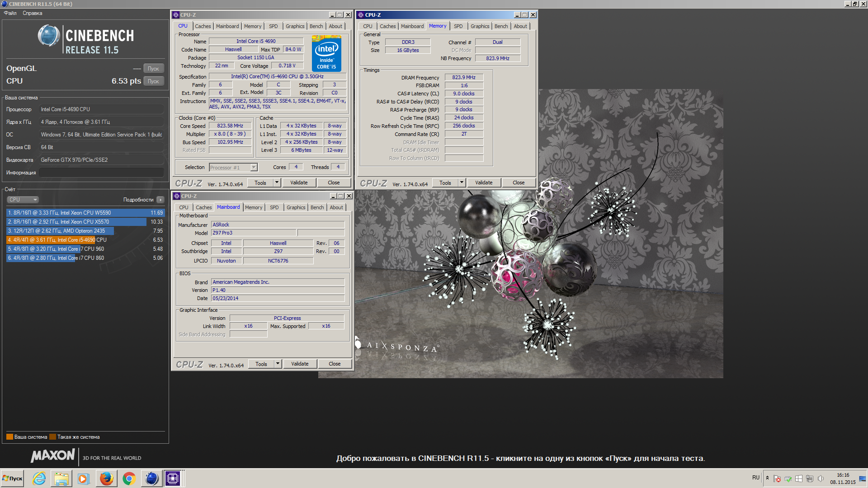Click the Информация input field
The width and height of the screenshot is (868, 488).
101,173
